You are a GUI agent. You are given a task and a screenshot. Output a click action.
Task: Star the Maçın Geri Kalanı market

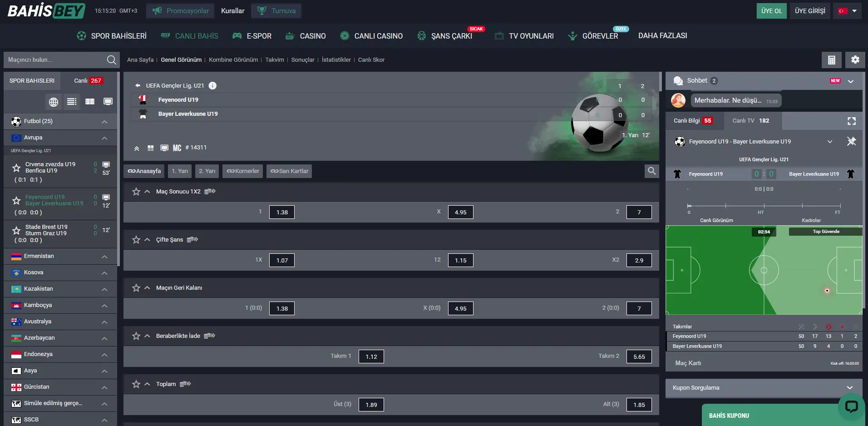(x=136, y=288)
